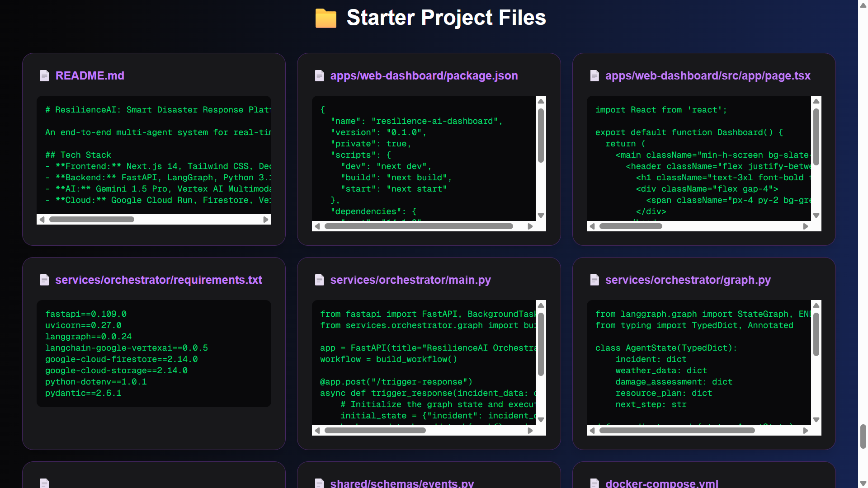Click right arrow of graph.py horizontal scrollbar
This screenshot has width=868, height=488.
(x=806, y=431)
